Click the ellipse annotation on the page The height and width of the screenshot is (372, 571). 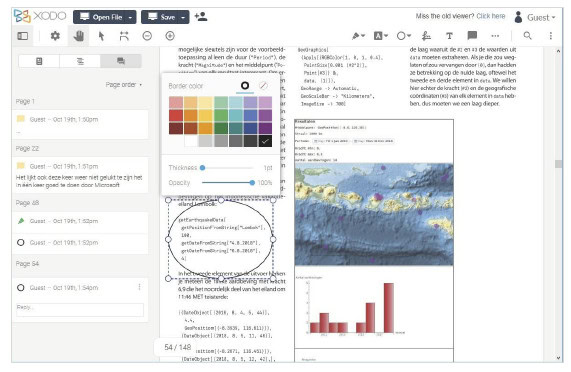(x=220, y=239)
